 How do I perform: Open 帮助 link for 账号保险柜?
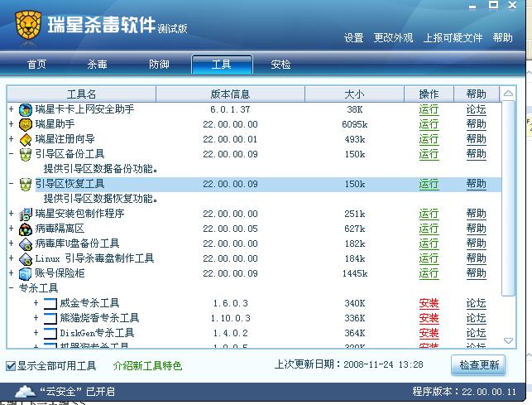476,274
